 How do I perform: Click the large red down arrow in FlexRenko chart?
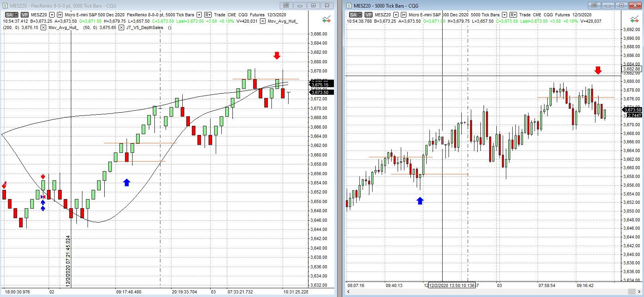[277, 55]
